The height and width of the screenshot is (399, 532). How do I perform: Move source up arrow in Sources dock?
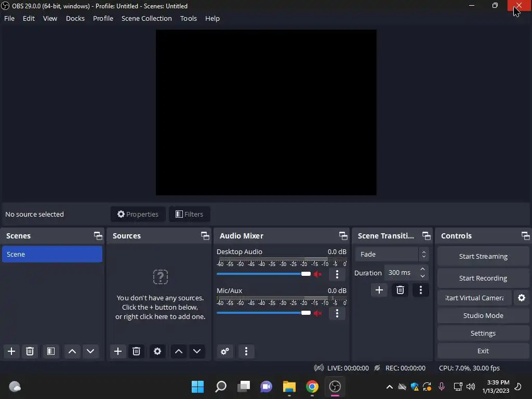(179, 351)
